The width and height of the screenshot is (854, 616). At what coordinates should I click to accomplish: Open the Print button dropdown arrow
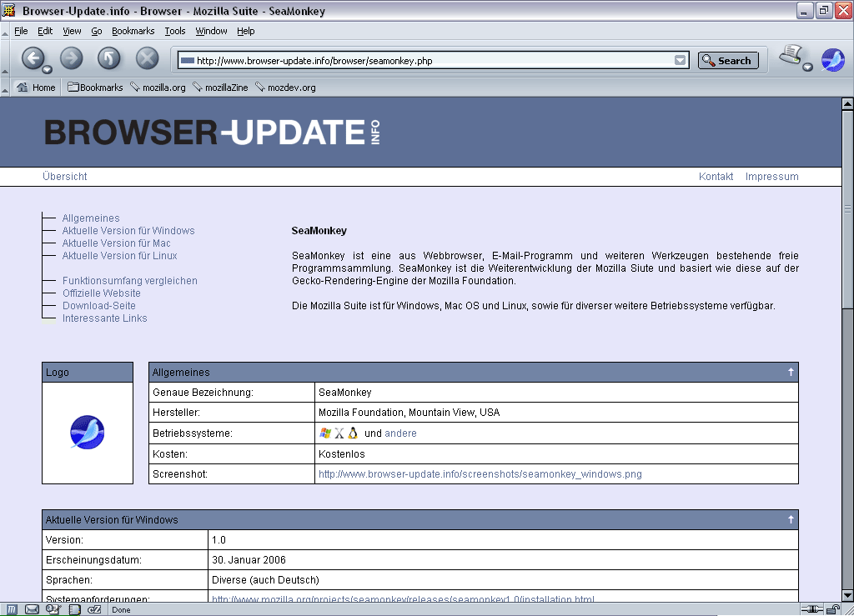[x=807, y=67]
